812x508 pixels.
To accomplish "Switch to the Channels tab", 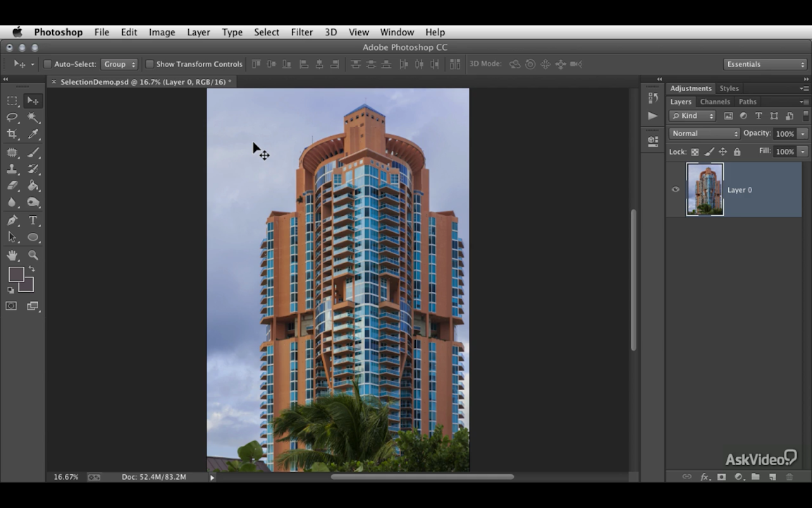I will click(715, 102).
